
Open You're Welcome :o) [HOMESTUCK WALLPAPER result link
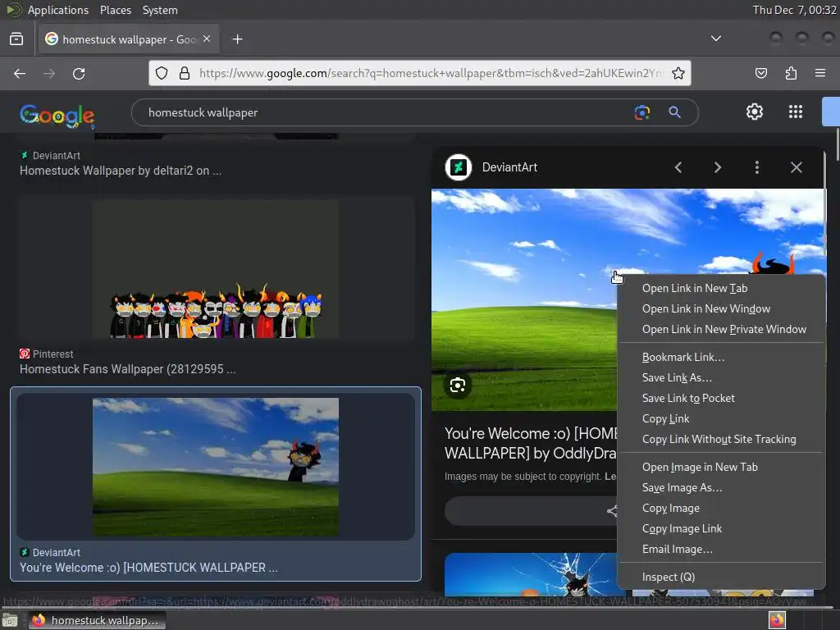148,568
